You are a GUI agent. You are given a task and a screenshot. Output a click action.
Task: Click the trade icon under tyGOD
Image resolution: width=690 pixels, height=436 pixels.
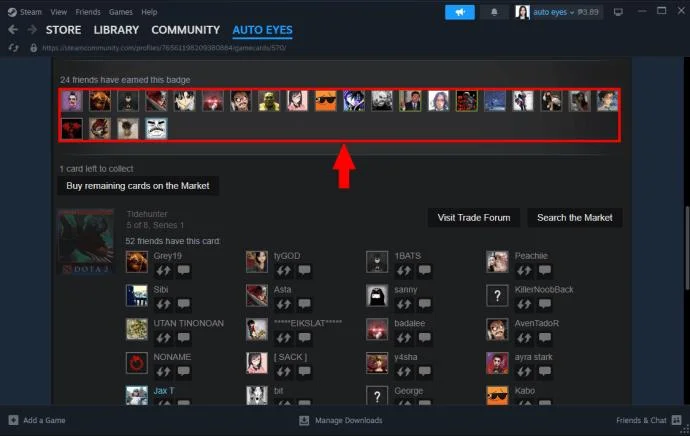pos(284,271)
